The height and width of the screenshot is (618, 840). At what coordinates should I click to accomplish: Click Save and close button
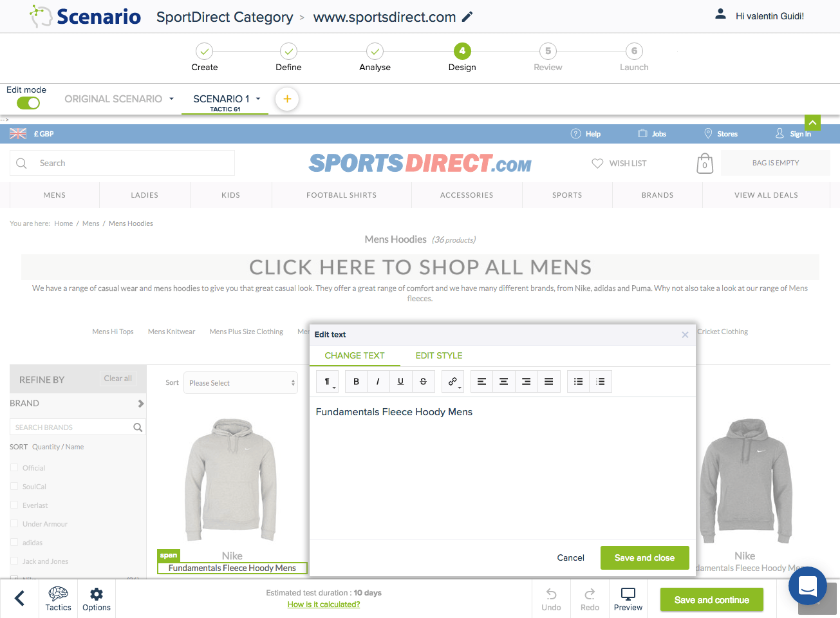click(644, 558)
